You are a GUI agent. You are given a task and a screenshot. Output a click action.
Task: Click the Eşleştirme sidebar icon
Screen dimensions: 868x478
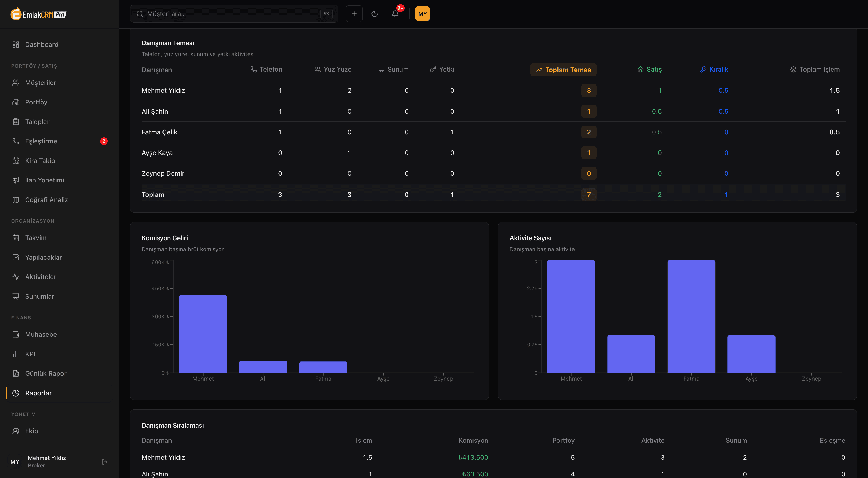click(16, 141)
